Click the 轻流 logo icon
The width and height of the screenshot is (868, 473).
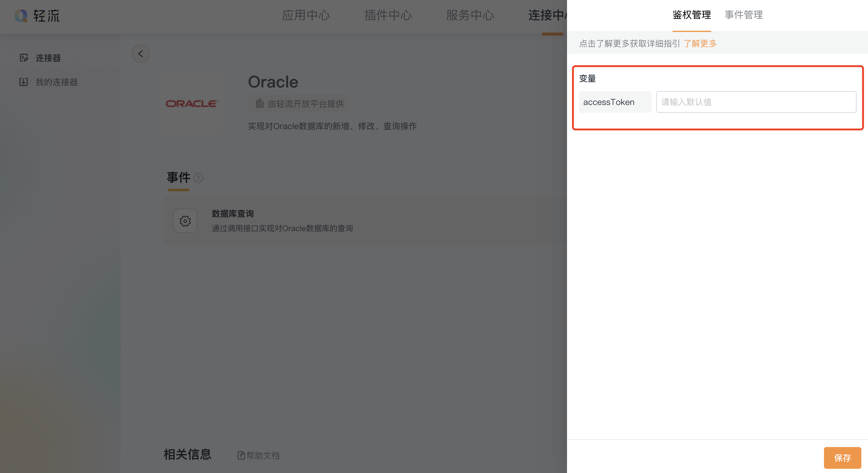(x=21, y=15)
